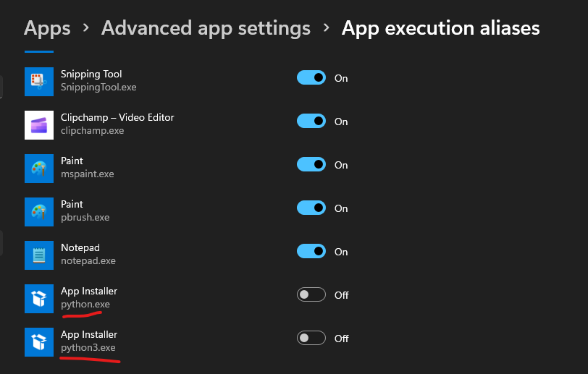
Task: Click the mspaint.exe alias text
Action: (x=88, y=174)
